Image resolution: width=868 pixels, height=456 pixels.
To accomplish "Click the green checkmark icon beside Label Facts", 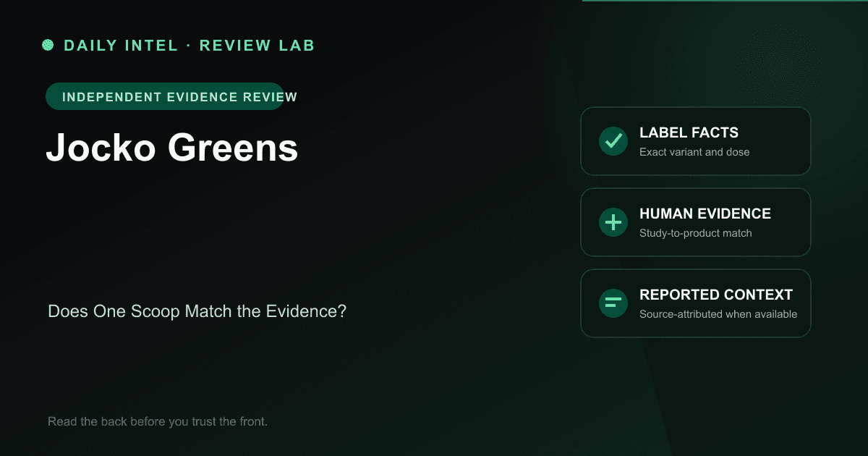I will coord(613,141).
